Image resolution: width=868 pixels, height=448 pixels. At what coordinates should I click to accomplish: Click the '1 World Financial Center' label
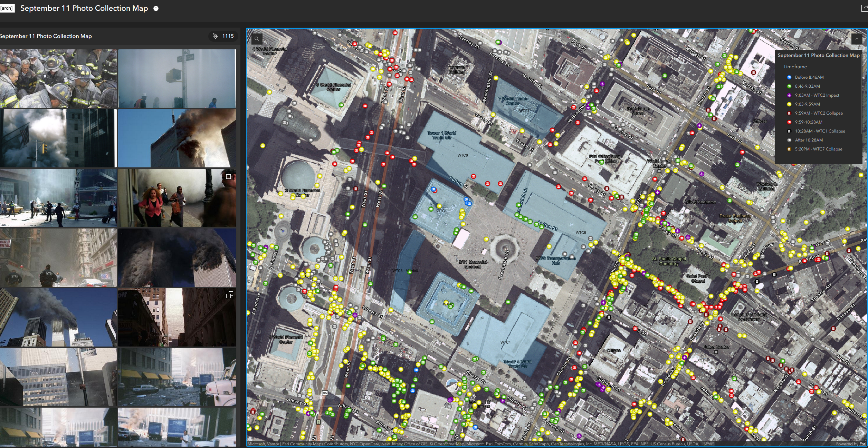point(286,340)
